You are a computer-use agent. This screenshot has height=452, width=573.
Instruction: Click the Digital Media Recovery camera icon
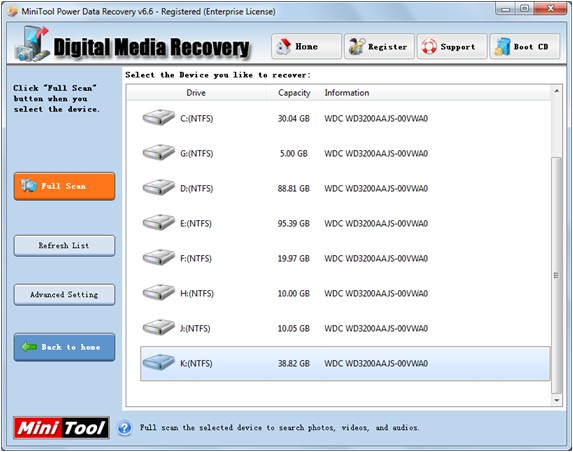tap(32, 43)
